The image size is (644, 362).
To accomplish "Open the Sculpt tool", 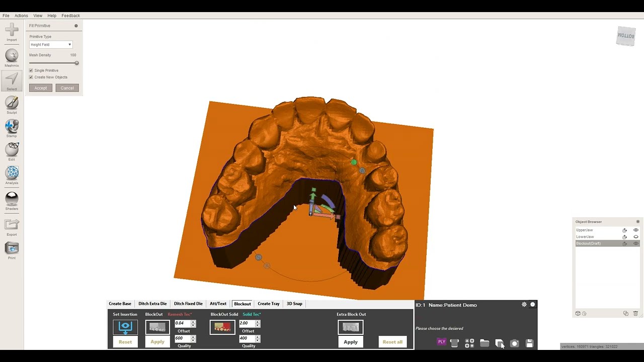I will (x=12, y=105).
